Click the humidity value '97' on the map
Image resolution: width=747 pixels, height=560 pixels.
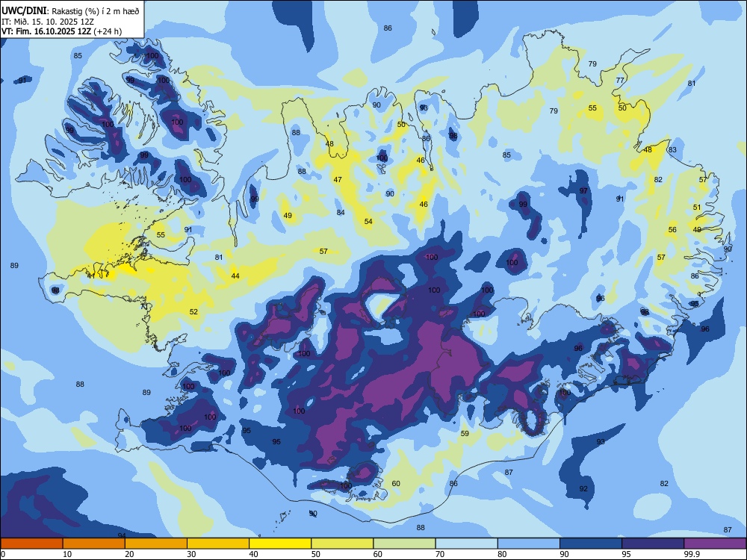coord(583,190)
